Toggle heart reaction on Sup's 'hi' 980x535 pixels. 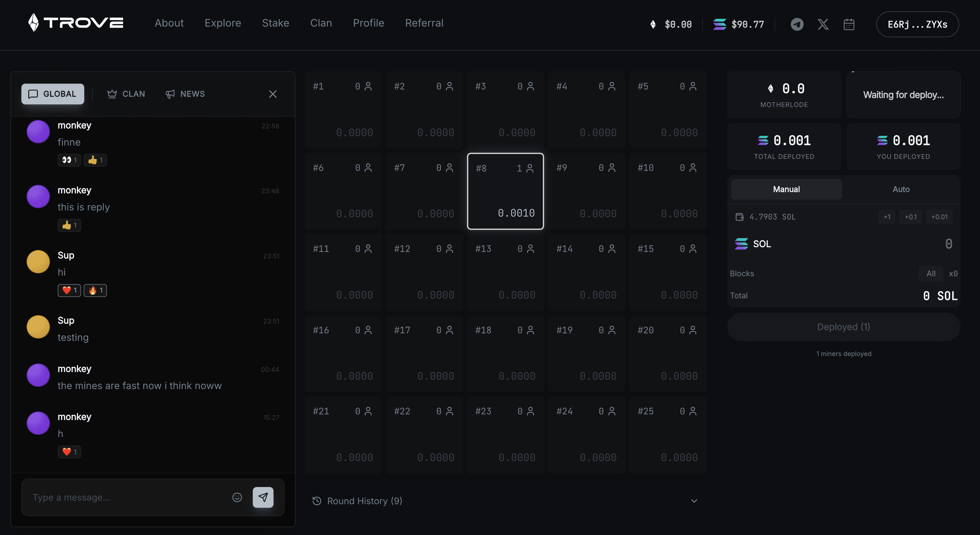pyautogui.click(x=69, y=290)
